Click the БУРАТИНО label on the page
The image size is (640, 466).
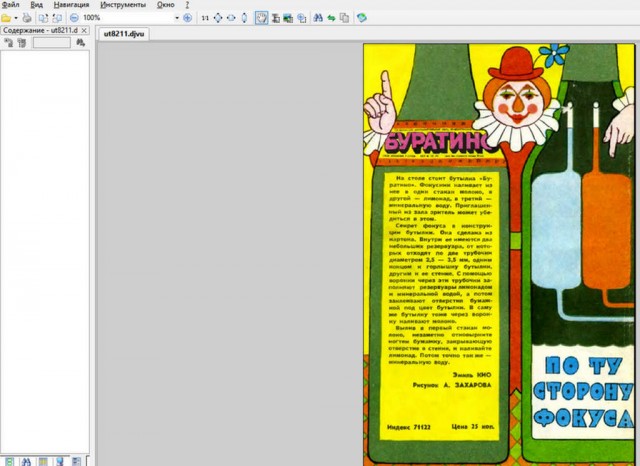[440, 142]
